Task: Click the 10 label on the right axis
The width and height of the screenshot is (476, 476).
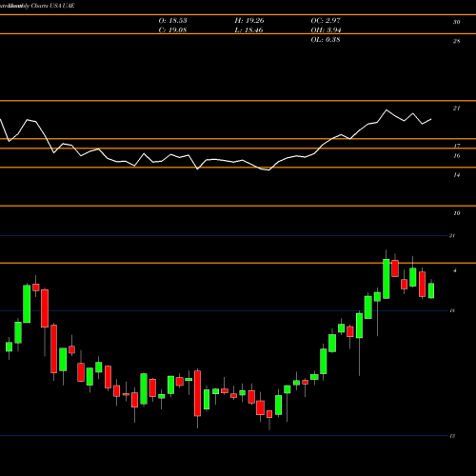Action: pyautogui.click(x=456, y=213)
